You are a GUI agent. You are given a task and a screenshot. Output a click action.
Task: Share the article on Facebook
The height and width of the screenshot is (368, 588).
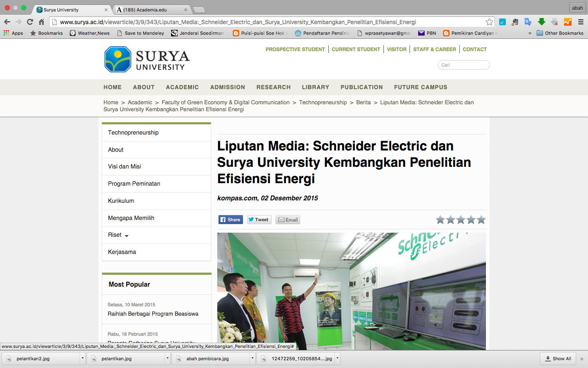tap(230, 220)
